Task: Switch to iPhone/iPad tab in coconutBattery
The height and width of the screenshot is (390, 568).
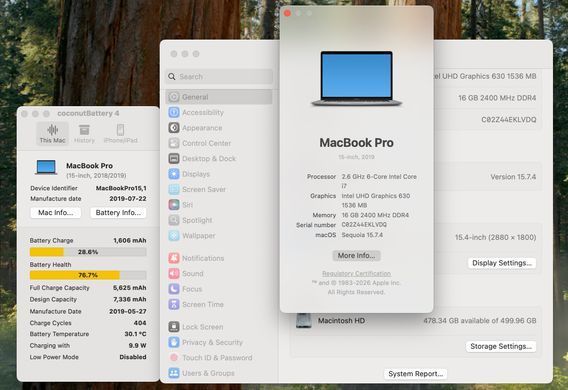Action: pos(121,134)
